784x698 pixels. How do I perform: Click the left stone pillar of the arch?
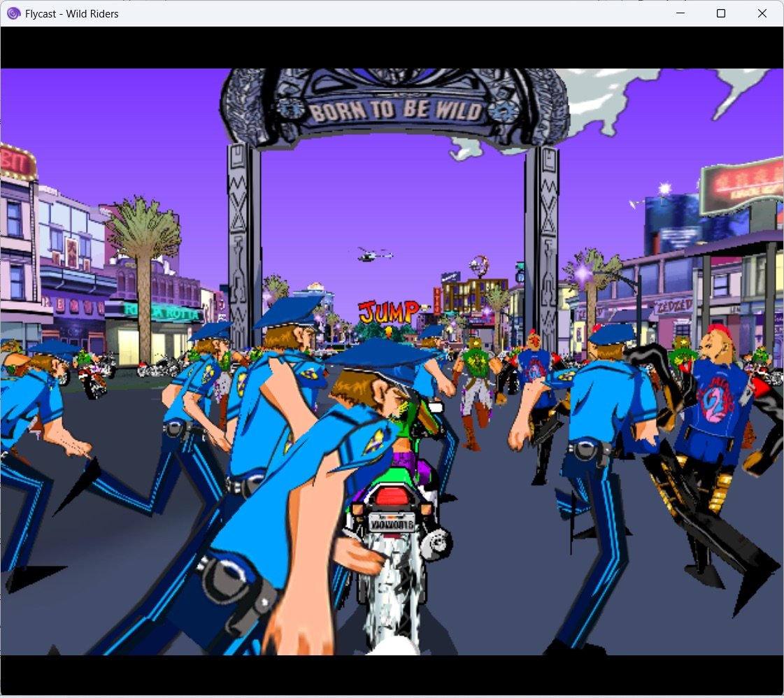(244, 238)
